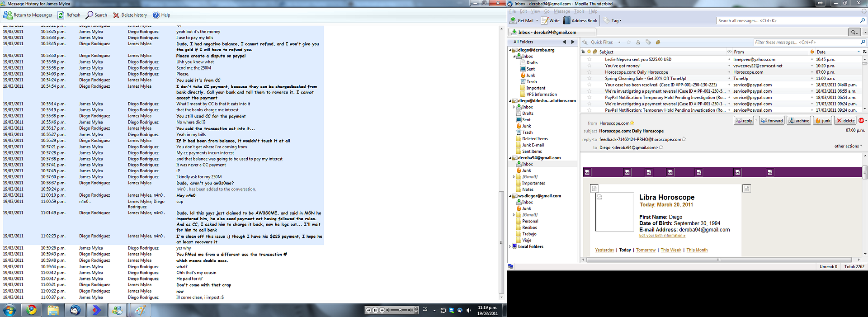The width and height of the screenshot is (868, 317).
Task: Delete history using the red X button
Action: click(x=130, y=15)
